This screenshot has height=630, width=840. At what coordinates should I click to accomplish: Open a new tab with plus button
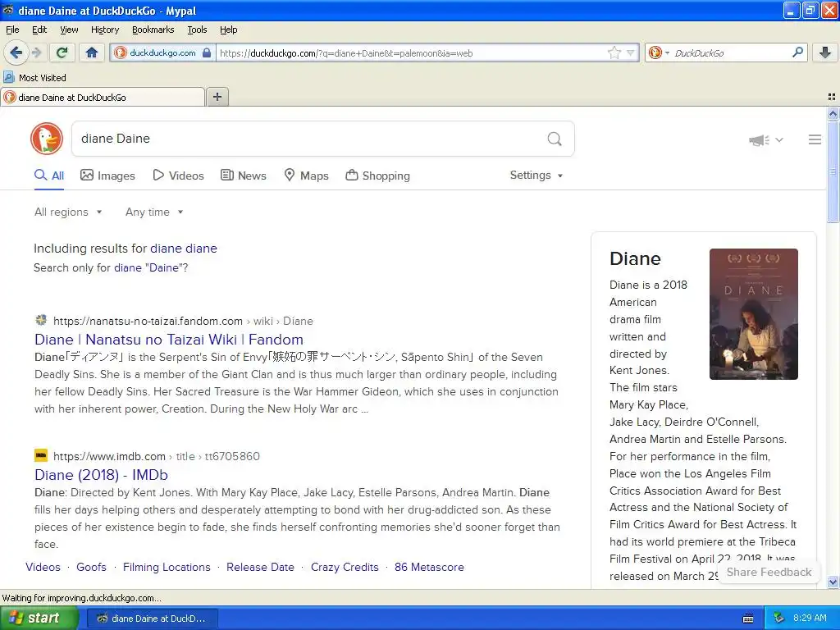coord(217,97)
